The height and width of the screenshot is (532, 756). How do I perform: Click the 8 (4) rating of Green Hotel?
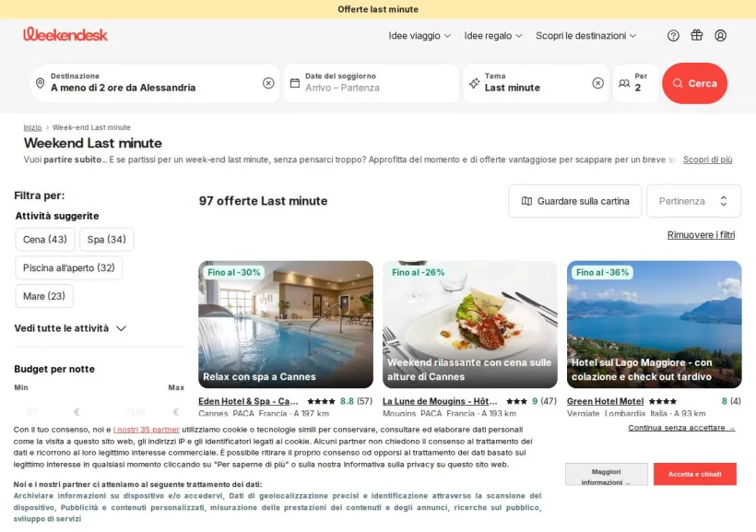(x=731, y=401)
